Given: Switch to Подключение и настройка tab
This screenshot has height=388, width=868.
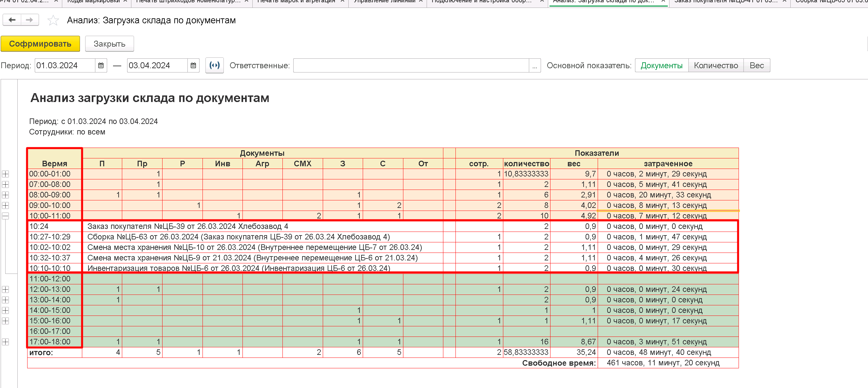Looking at the screenshot, I should click(x=481, y=2).
